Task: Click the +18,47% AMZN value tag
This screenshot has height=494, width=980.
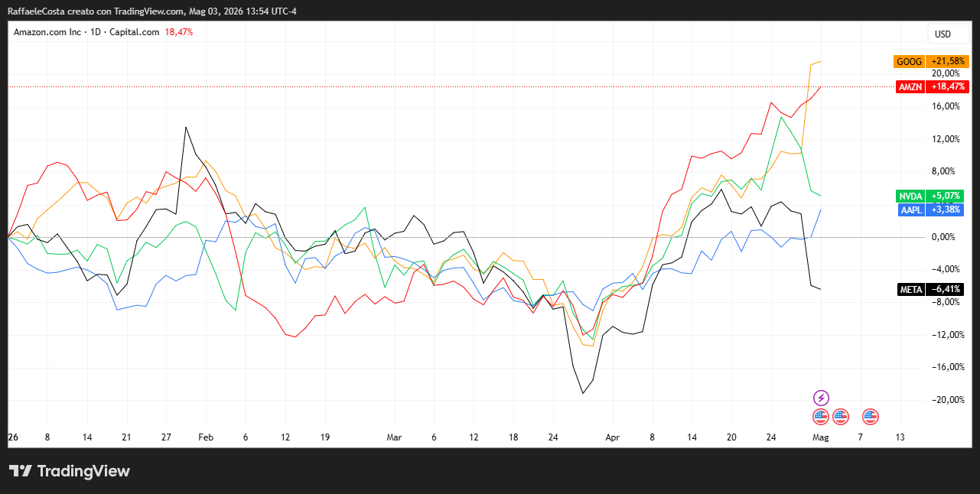Action: pos(948,86)
